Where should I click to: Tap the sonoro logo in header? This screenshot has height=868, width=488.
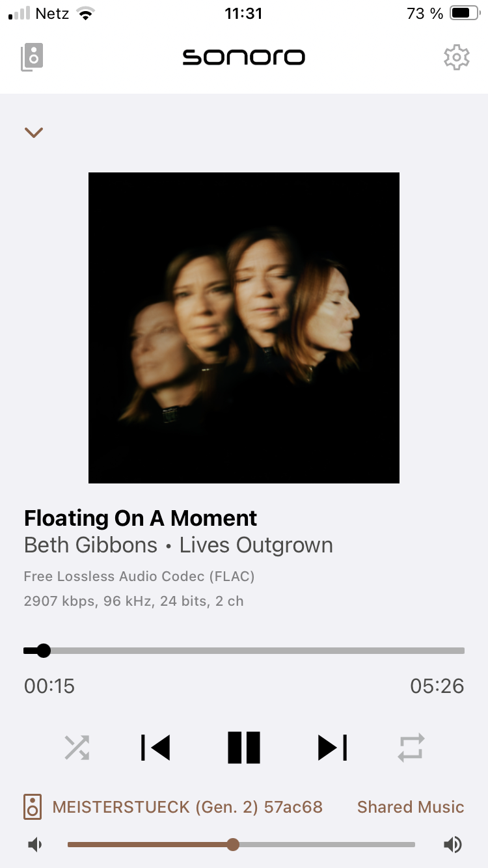[x=244, y=57]
